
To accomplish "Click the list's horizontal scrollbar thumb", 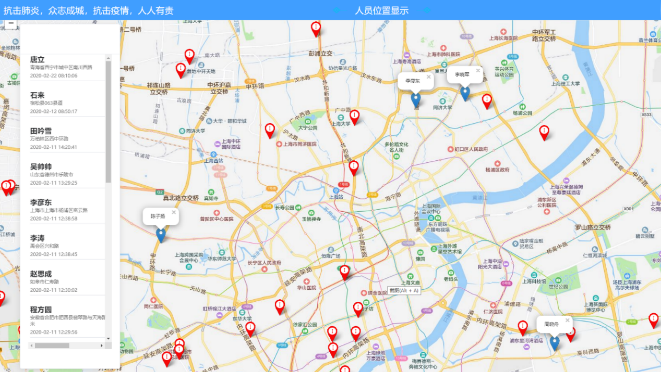I will click(x=52, y=345).
